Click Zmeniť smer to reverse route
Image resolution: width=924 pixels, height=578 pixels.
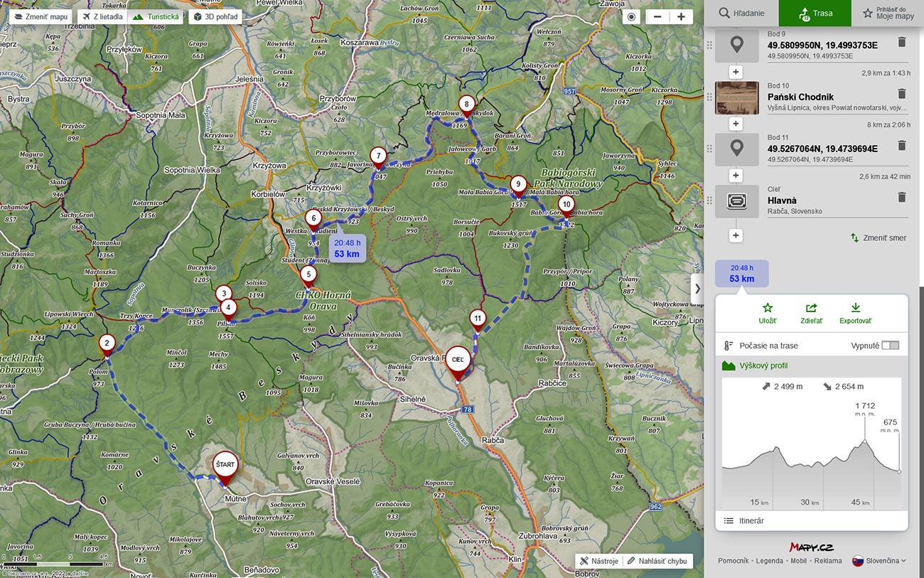pyautogui.click(x=879, y=237)
